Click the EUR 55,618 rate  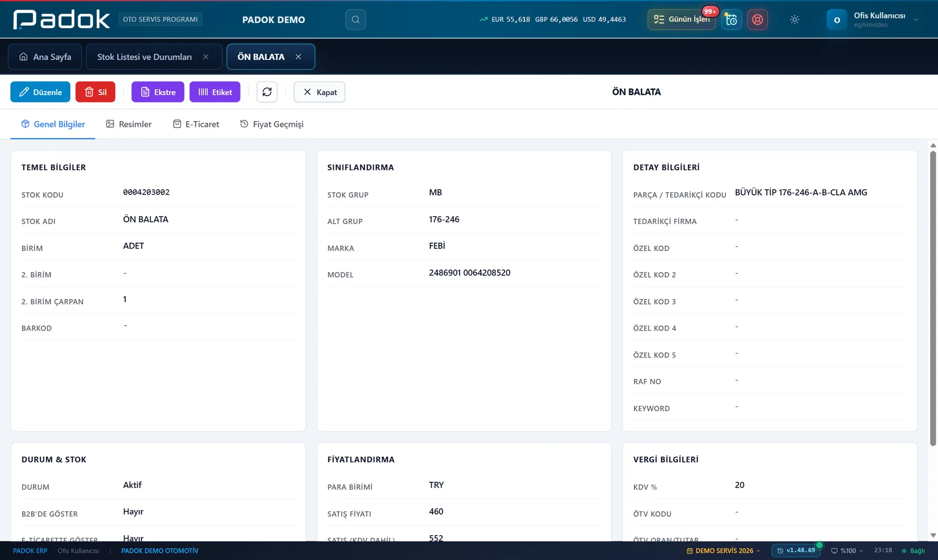[511, 20]
